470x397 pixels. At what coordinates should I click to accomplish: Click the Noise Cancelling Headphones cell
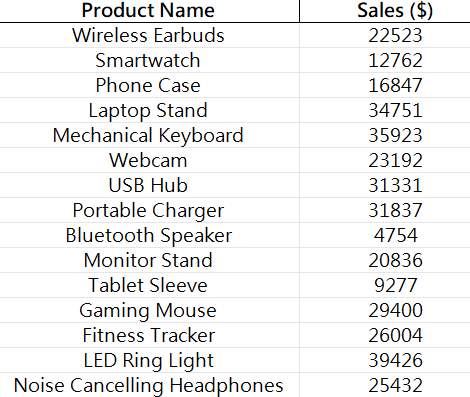149,385
